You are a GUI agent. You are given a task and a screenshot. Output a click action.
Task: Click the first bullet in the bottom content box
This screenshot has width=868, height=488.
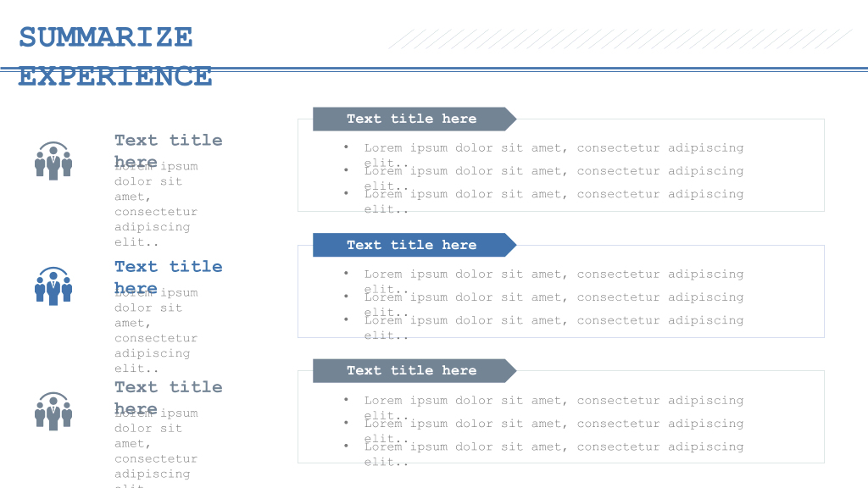tap(554, 408)
